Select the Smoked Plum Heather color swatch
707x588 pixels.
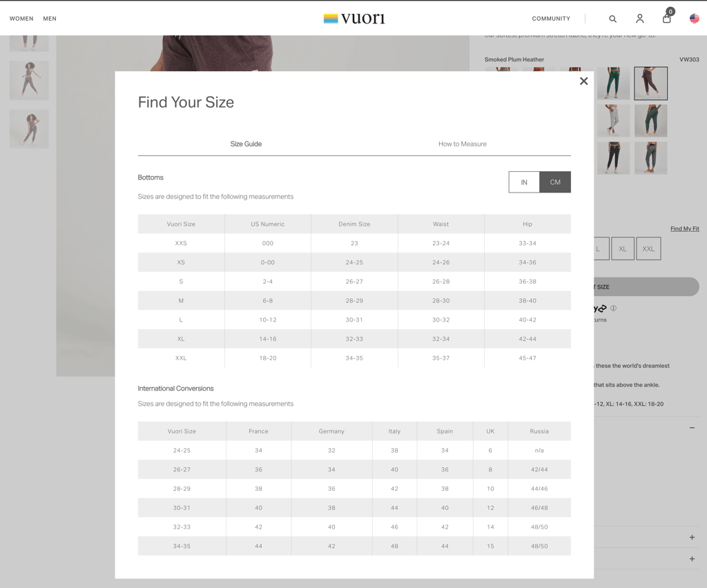pos(650,84)
